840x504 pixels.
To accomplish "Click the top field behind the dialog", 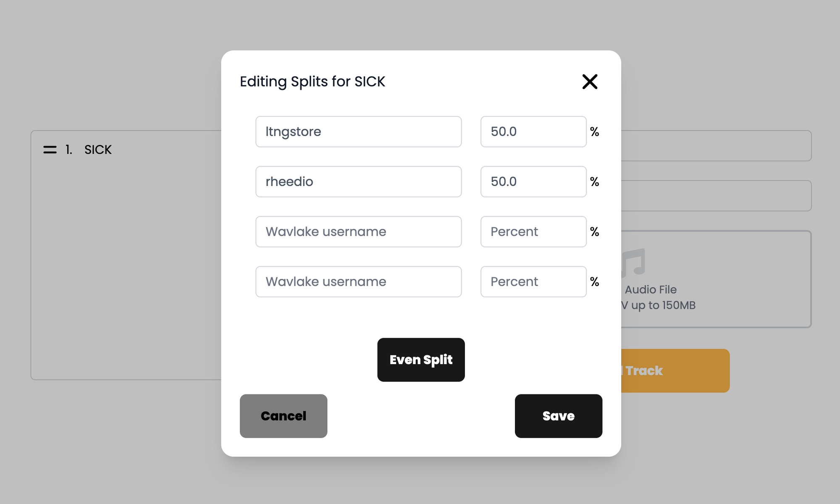I will coord(716,146).
